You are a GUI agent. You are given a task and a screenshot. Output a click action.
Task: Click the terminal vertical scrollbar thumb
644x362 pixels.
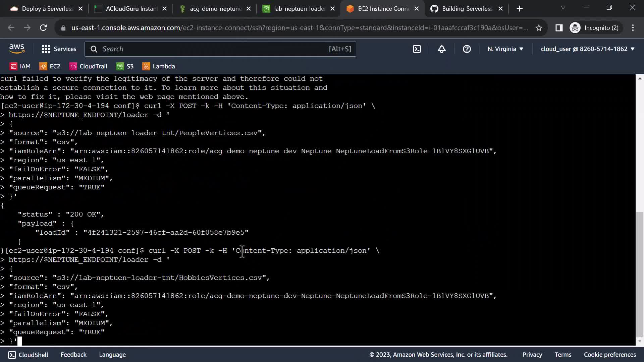(x=640, y=273)
